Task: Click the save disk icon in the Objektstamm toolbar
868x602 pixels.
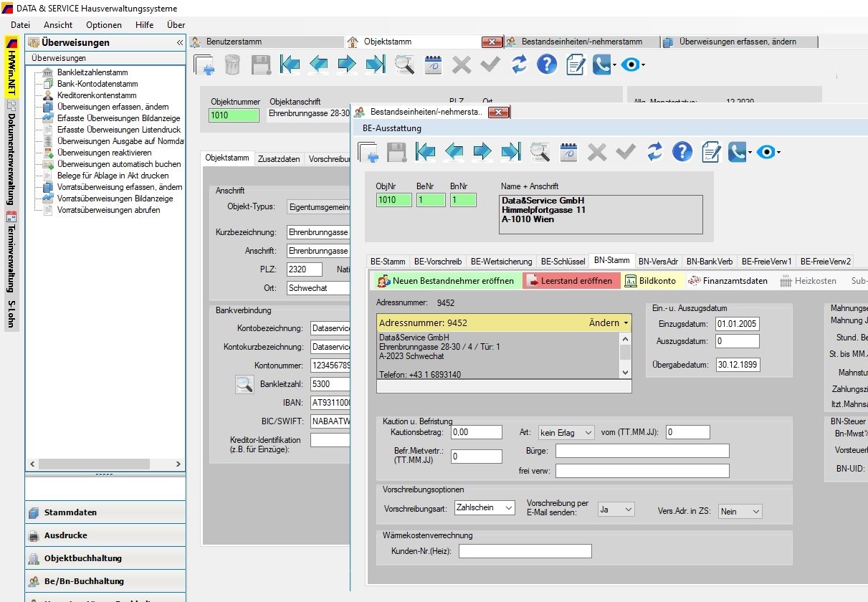Action: pos(261,64)
